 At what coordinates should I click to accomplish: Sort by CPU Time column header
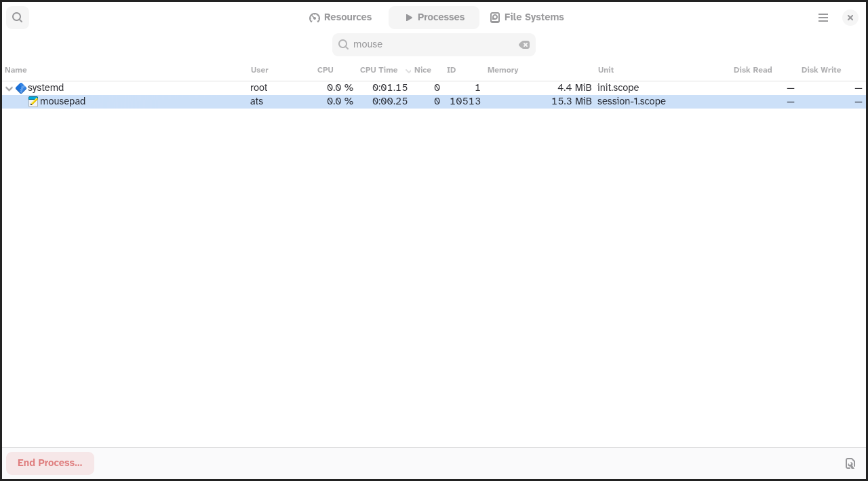pyautogui.click(x=379, y=70)
